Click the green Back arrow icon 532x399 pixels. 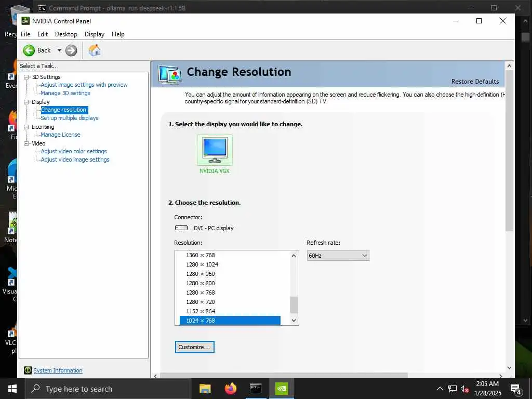click(29, 50)
